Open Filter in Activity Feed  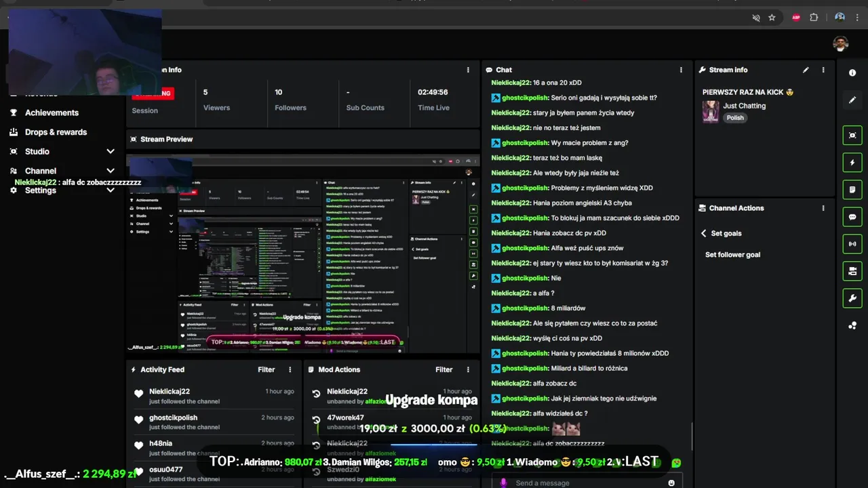(266, 369)
